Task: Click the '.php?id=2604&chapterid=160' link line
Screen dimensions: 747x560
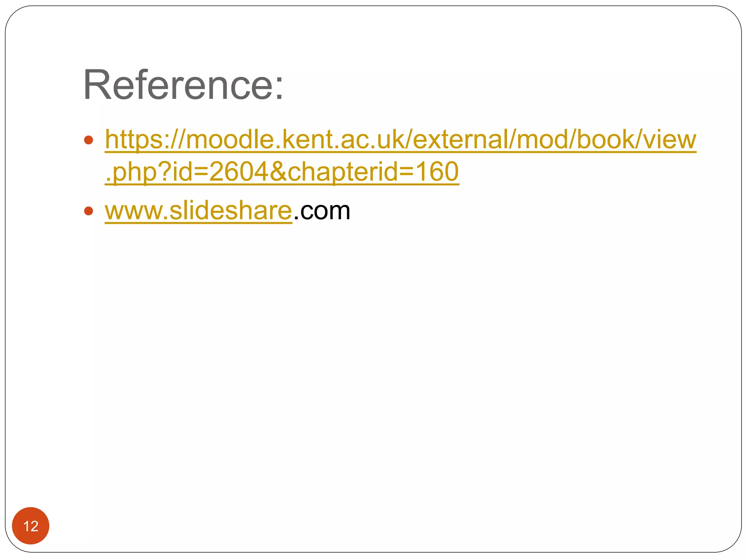Action: click(282, 172)
